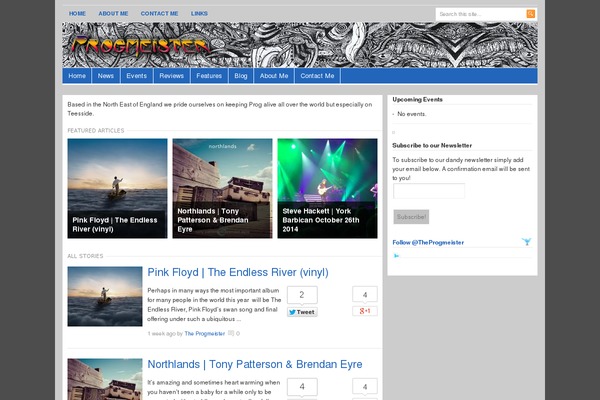Click Subscribe to our Newsletter heading
This screenshot has height=400, width=600.
(432, 145)
